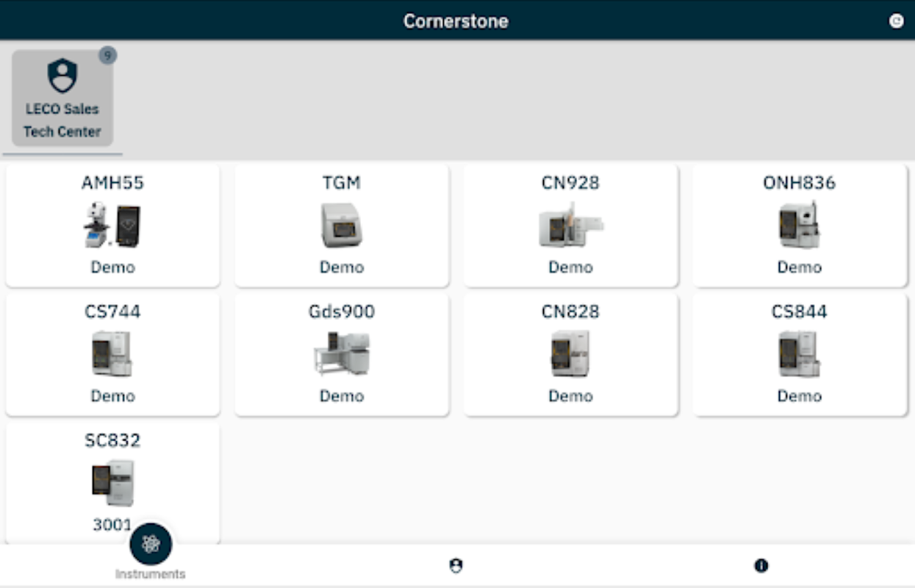The height and width of the screenshot is (588, 915).
Task: Click the CS744 title text
Action: (112, 312)
